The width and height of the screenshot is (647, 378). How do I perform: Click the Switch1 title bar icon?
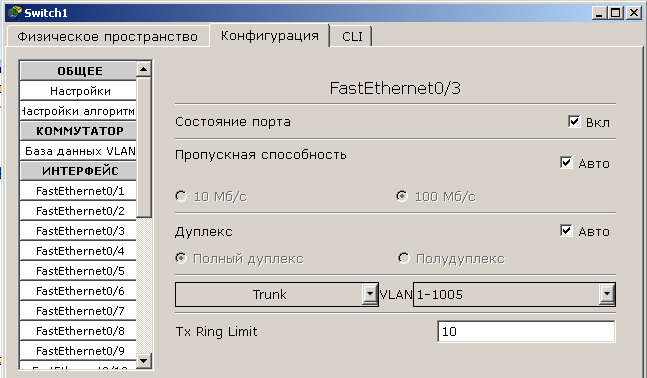(x=15, y=13)
